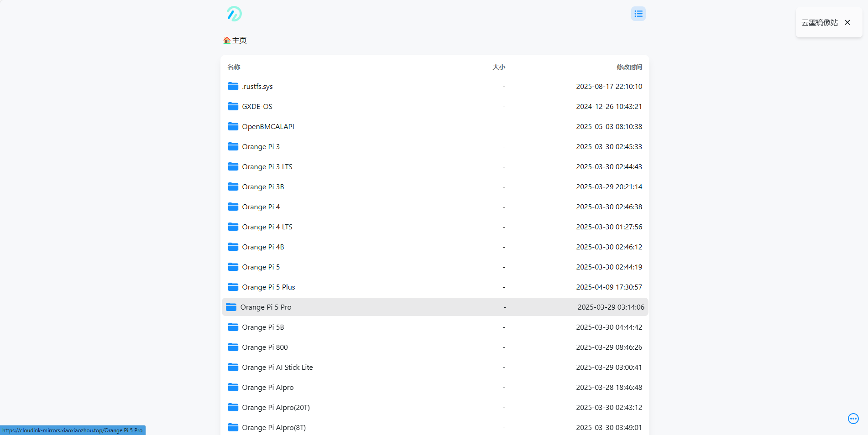Screen dimensions: 868x435
Task: Click the folder icon for OpenBMCALAPI
Action: point(233,126)
